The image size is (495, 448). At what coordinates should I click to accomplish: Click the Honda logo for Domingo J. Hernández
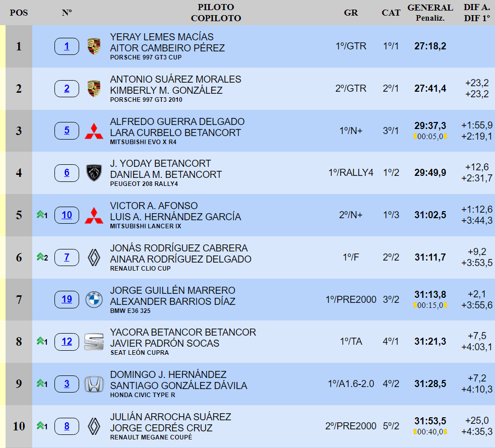click(x=94, y=384)
